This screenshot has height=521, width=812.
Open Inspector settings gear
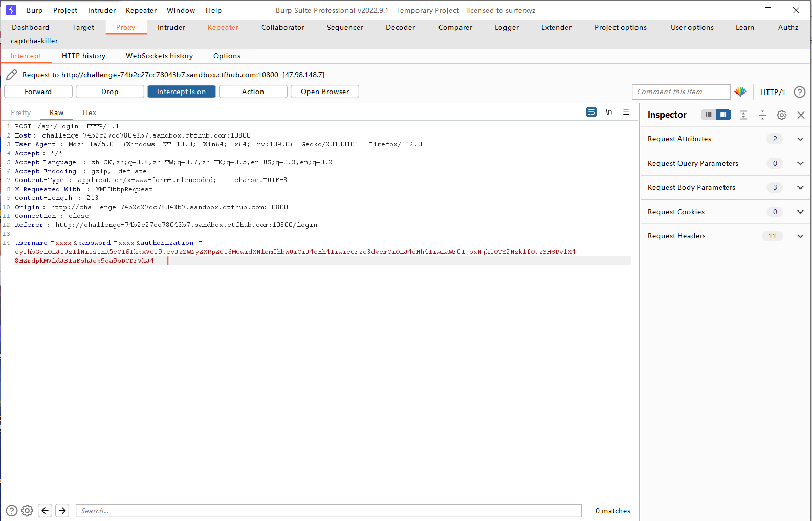pyautogui.click(x=782, y=115)
